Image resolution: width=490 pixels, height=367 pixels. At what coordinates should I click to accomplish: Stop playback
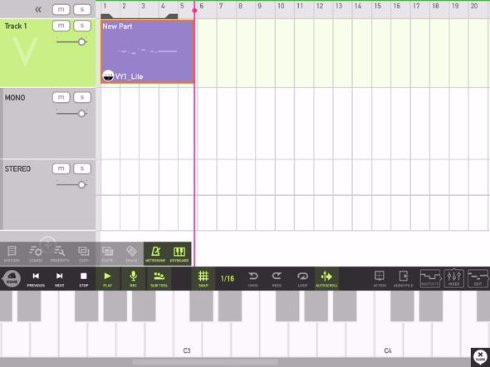pos(83,279)
